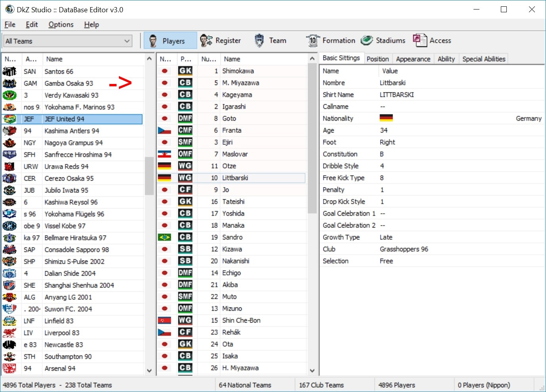
Task: Open the Players section icon
Action: coord(153,40)
